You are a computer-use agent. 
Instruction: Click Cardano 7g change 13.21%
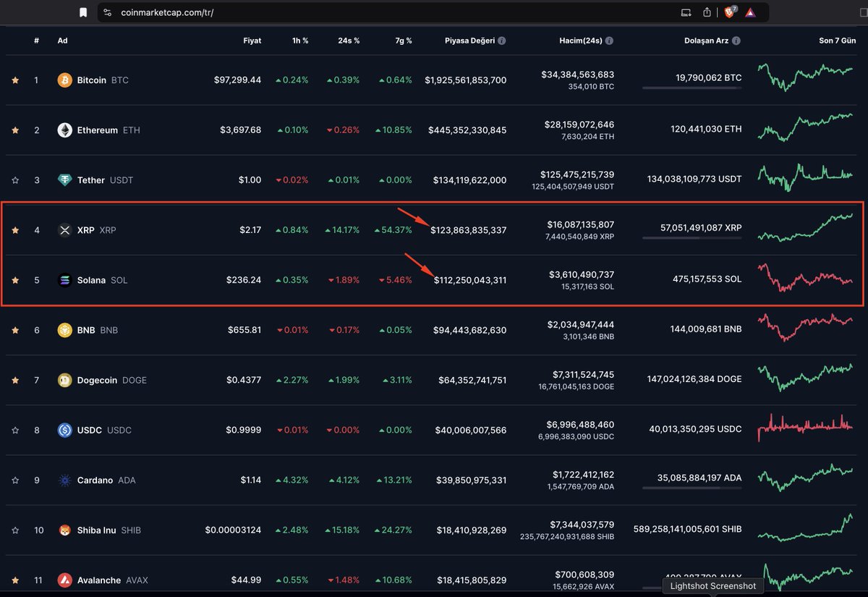point(393,480)
